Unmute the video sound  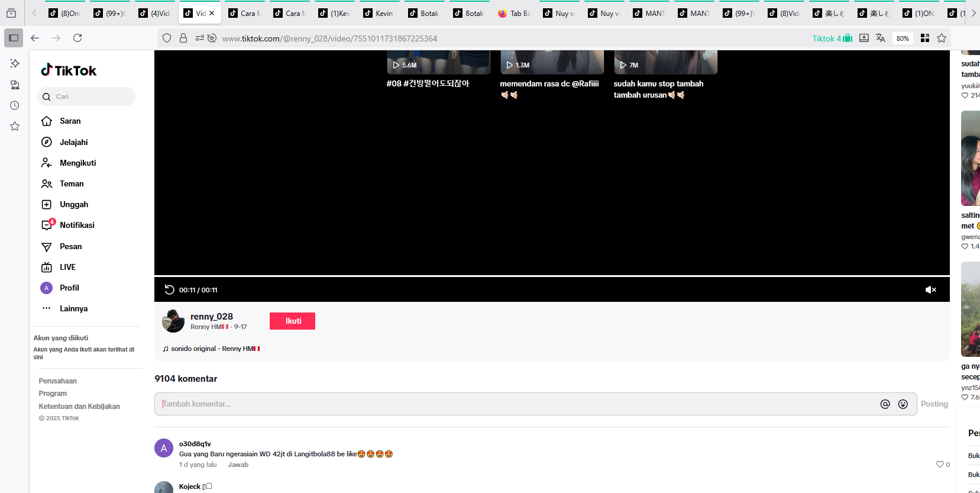[930, 289]
